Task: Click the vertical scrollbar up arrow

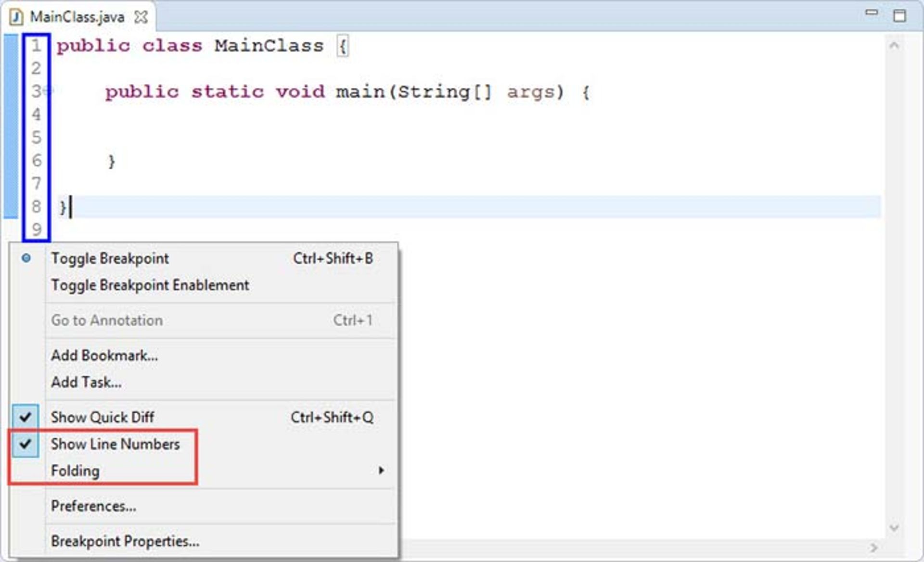Action: (894, 46)
